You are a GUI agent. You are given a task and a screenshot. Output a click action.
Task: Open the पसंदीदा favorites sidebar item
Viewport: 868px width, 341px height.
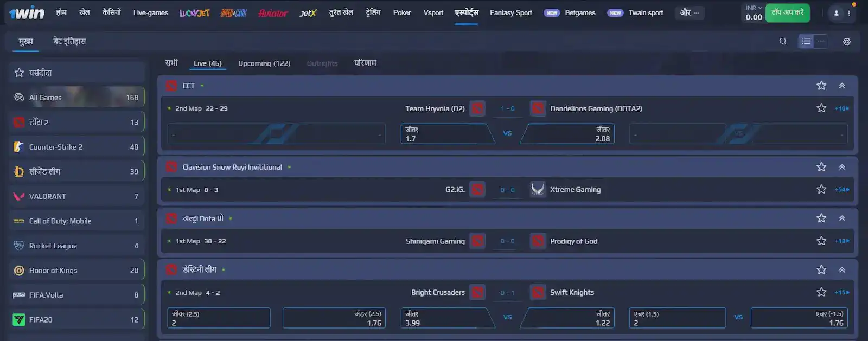tap(77, 73)
